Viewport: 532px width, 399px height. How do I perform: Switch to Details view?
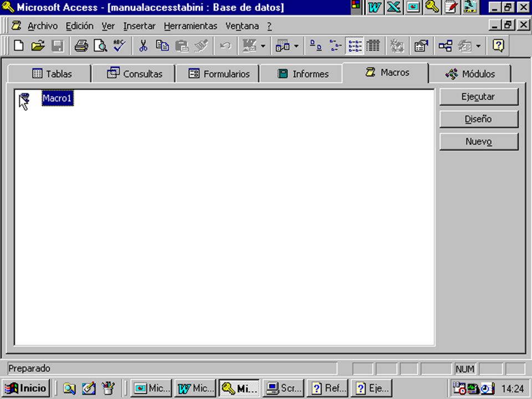coord(373,45)
